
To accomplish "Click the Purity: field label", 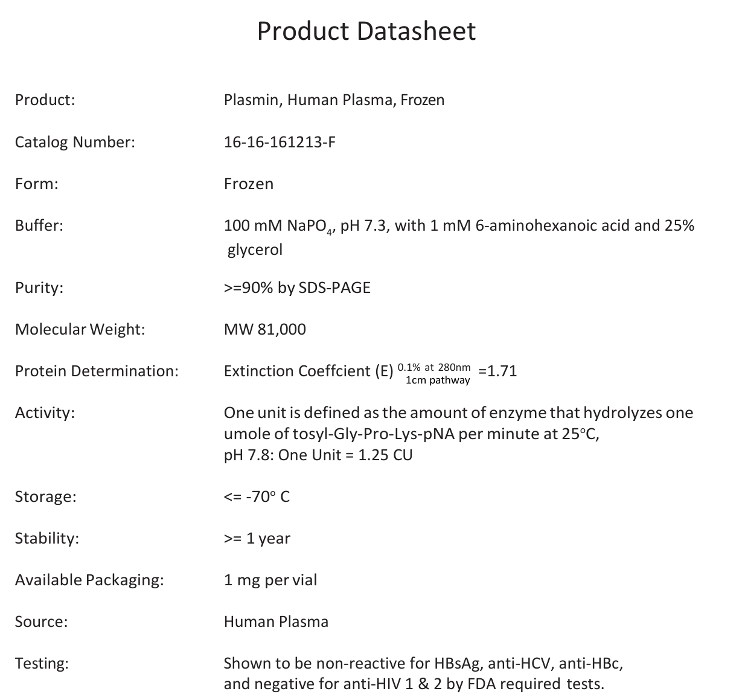I will pos(39,287).
